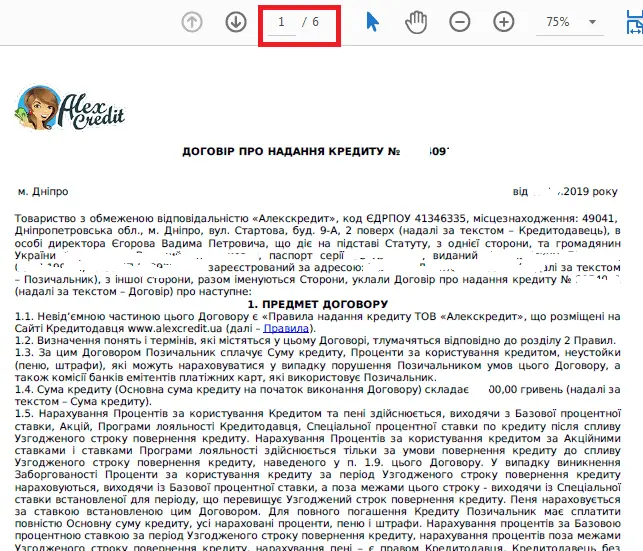Click the 2019 року date text

pyautogui.click(x=589, y=191)
